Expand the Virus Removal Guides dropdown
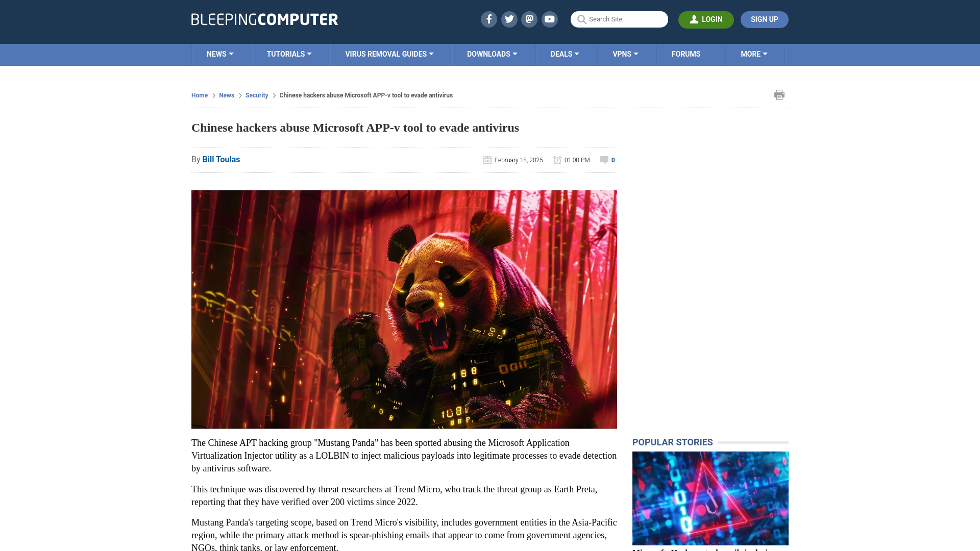 coord(389,54)
